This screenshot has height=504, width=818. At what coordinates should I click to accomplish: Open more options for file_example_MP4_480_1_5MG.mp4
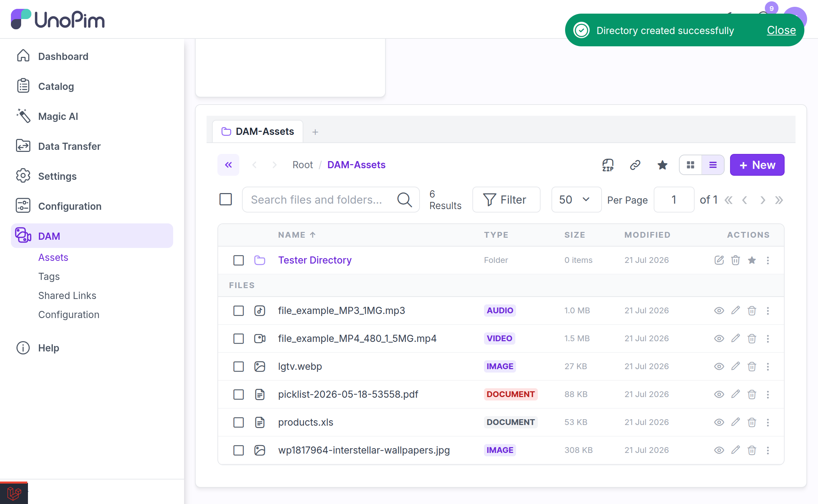click(768, 338)
